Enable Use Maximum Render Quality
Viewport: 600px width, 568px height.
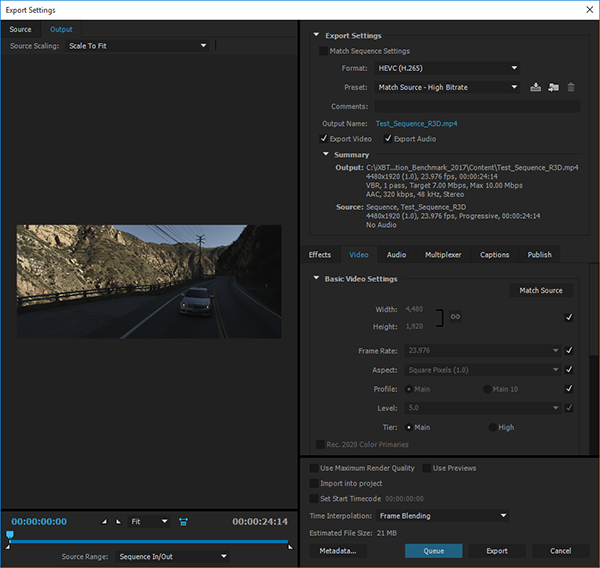314,468
